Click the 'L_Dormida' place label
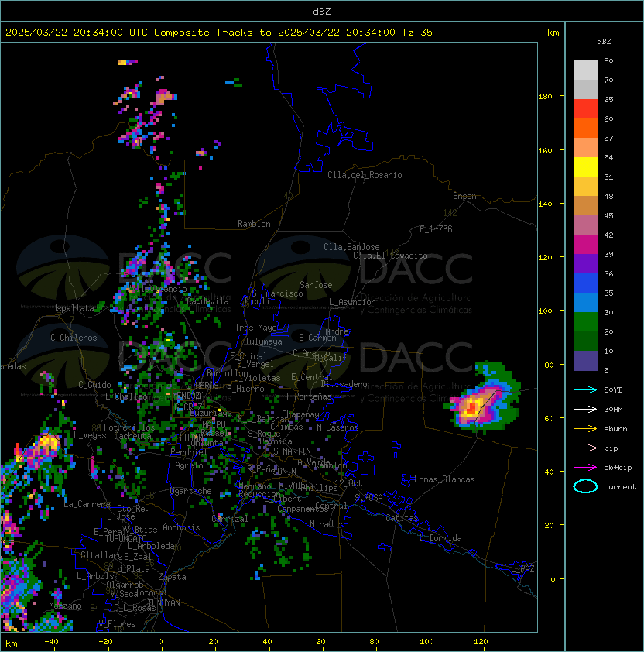 [440, 538]
